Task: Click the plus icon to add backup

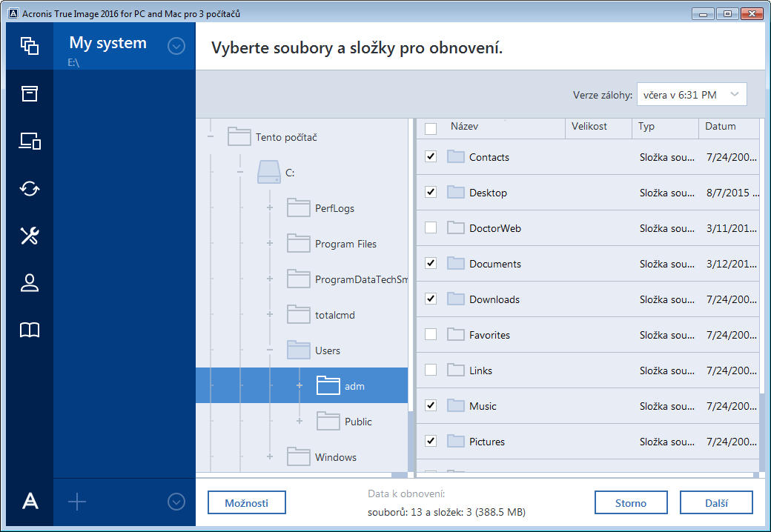Action: (76, 502)
